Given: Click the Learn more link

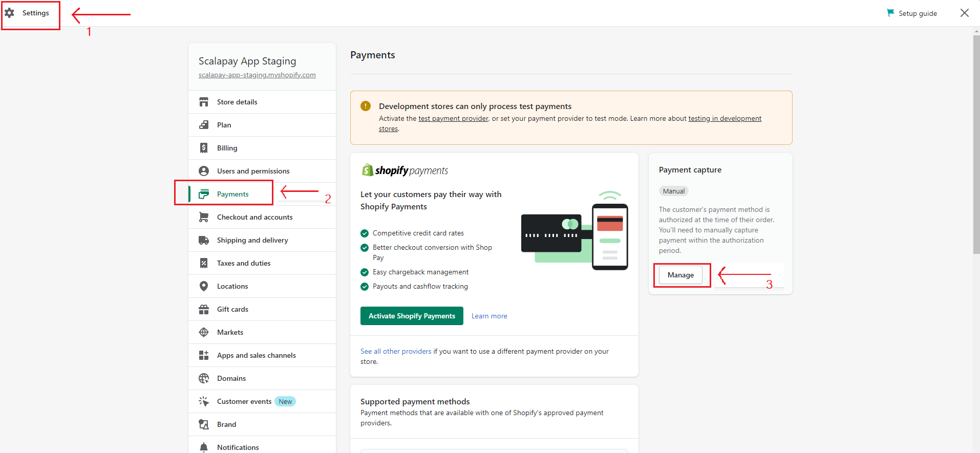Looking at the screenshot, I should [x=489, y=316].
